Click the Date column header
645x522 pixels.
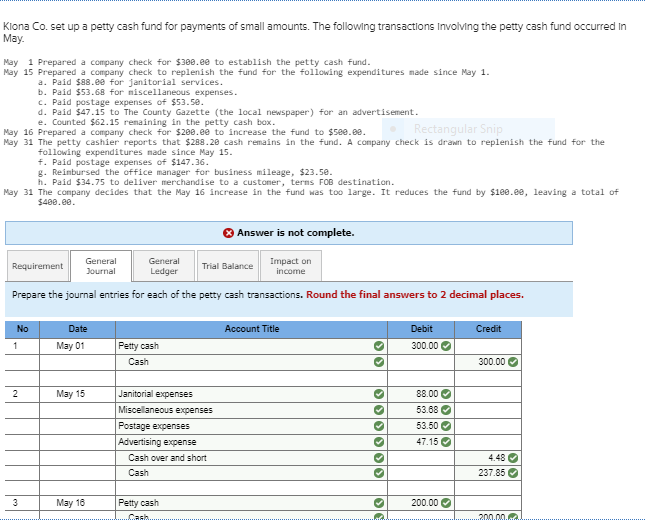[x=77, y=329]
